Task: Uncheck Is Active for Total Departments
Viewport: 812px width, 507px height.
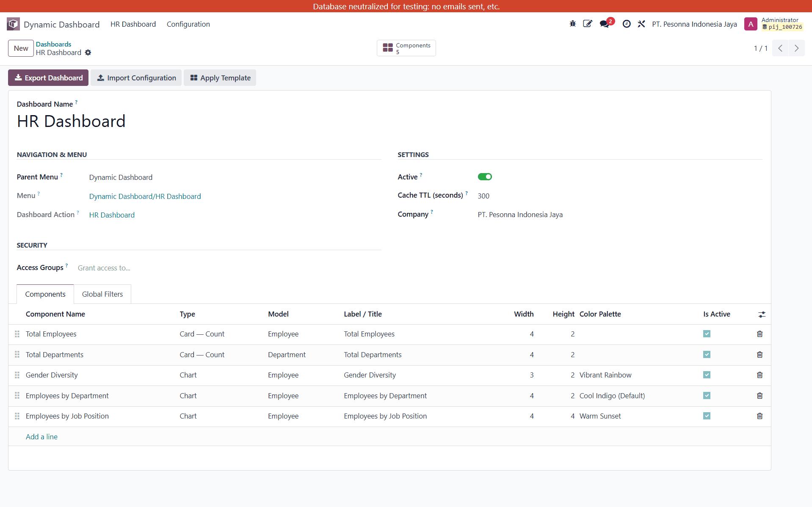Action: (x=707, y=355)
